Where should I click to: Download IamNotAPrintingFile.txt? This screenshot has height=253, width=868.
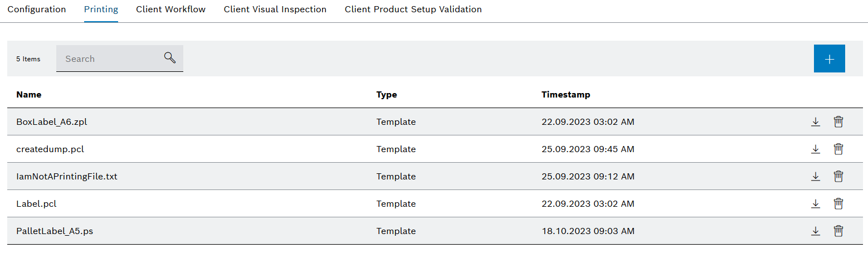[815, 177]
